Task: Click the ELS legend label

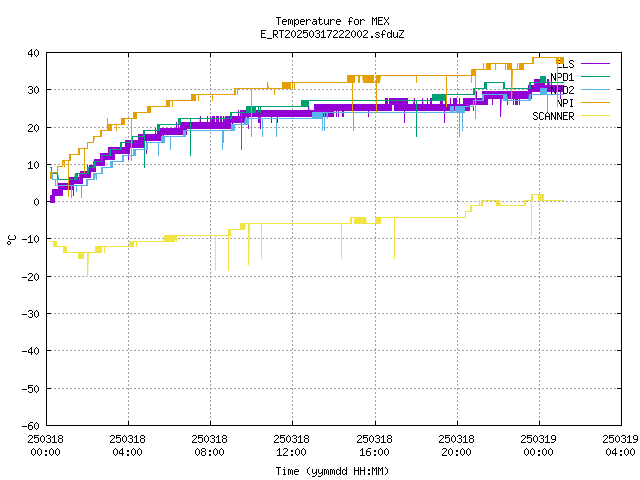Action: tap(565, 64)
